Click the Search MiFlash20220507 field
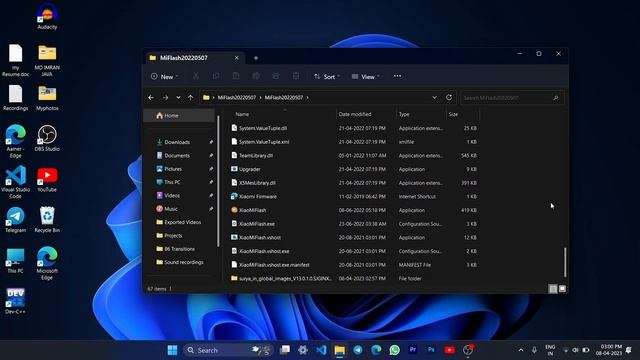640x360 pixels. [x=512, y=98]
